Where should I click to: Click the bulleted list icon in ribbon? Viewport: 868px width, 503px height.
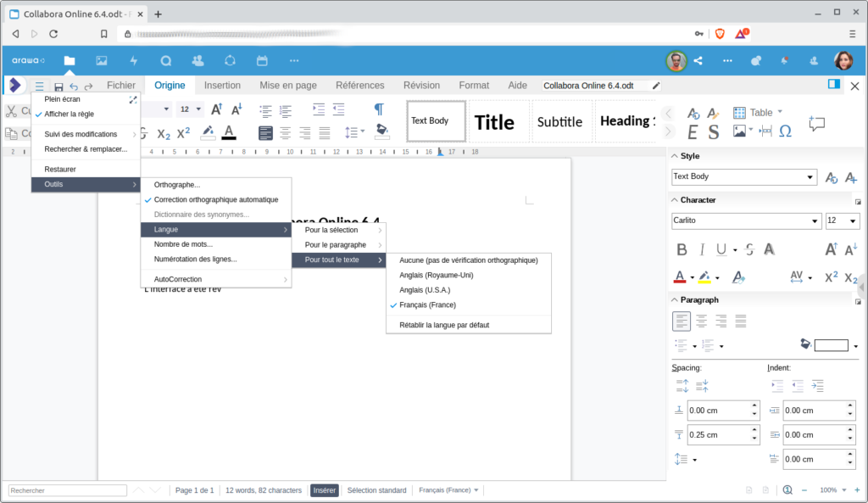[x=265, y=110]
